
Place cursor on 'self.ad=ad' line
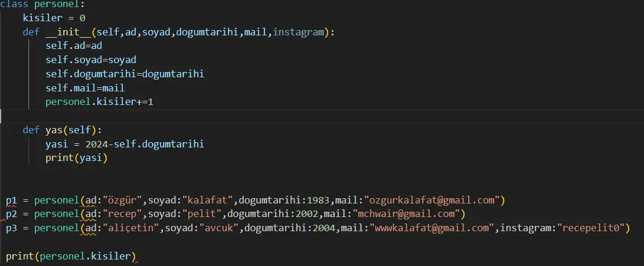tap(74, 46)
